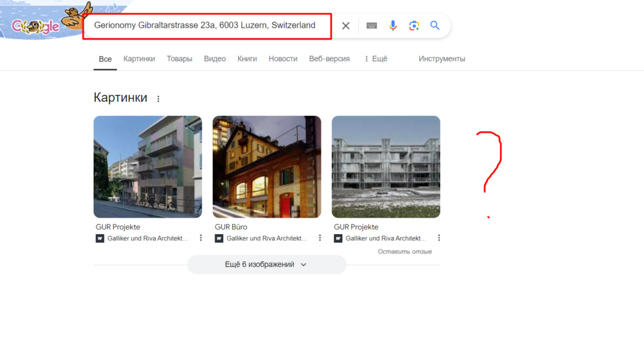Click Galliker favicon under third image card
The image size is (644, 341).
[x=338, y=238]
